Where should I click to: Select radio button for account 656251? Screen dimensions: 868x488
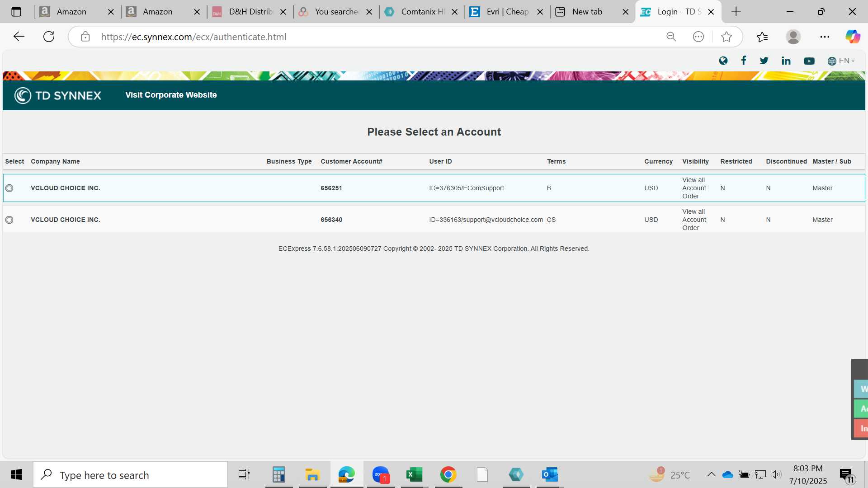click(9, 188)
